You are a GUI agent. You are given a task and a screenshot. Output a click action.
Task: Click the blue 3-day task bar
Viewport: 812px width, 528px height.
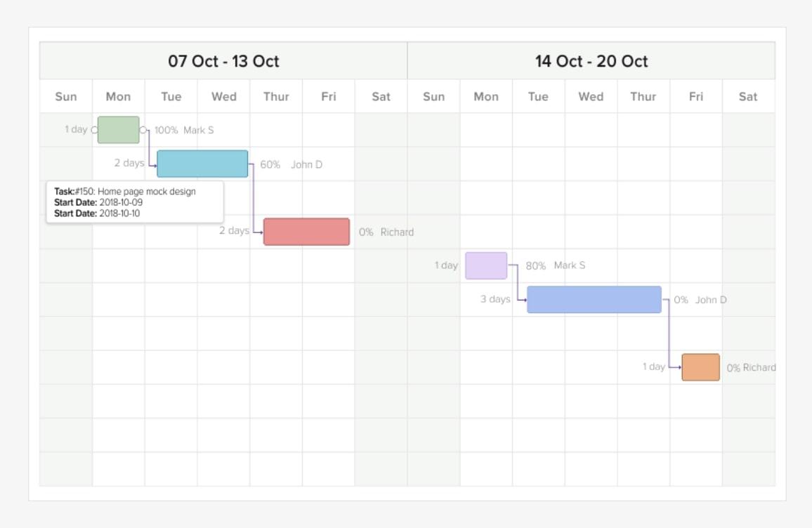click(594, 299)
